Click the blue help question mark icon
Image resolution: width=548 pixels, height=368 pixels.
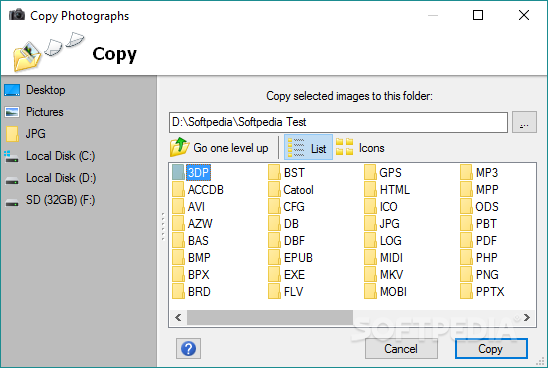pos(188,348)
